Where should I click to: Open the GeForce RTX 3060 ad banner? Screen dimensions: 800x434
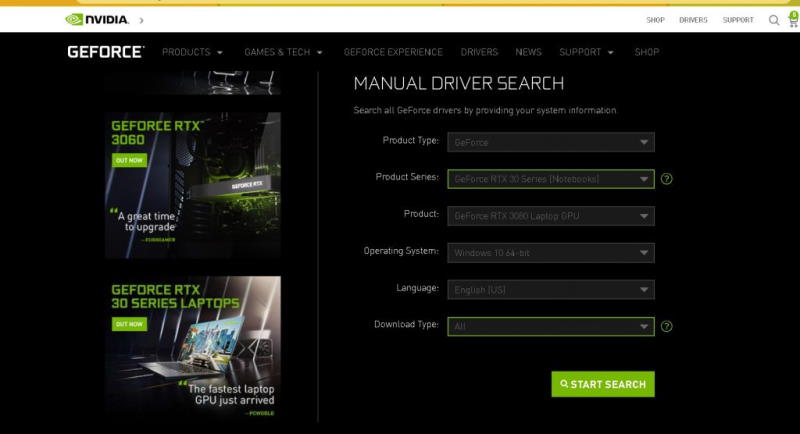point(193,185)
